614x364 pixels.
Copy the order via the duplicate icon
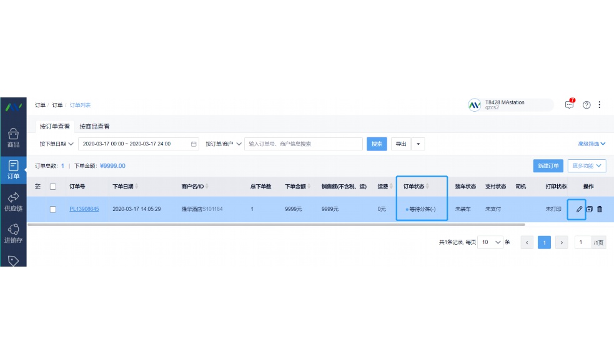point(588,209)
